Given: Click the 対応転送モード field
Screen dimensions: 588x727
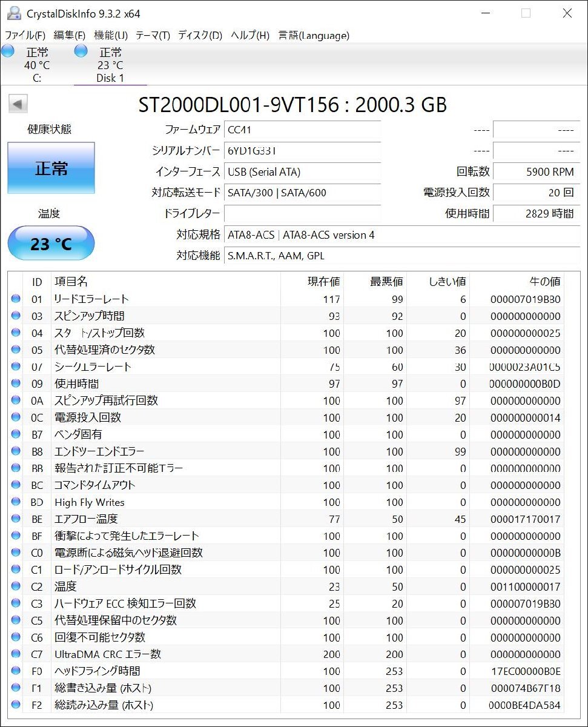Looking at the screenshot, I should click(x=302, y=193).
